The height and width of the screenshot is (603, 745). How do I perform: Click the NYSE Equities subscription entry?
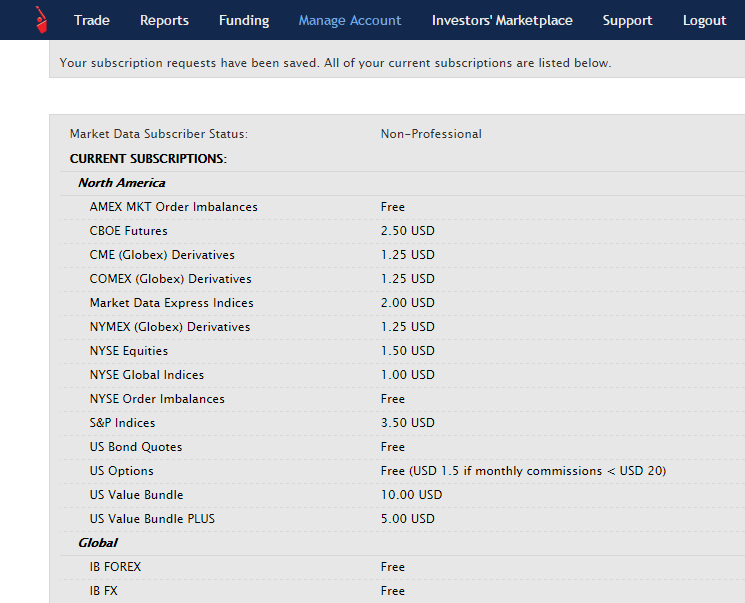pos(129,351)
